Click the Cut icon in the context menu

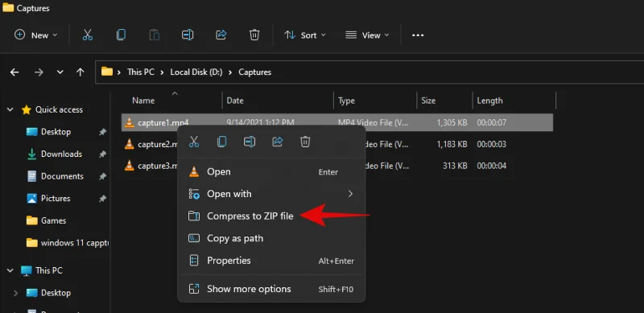(x=194, y=142)
